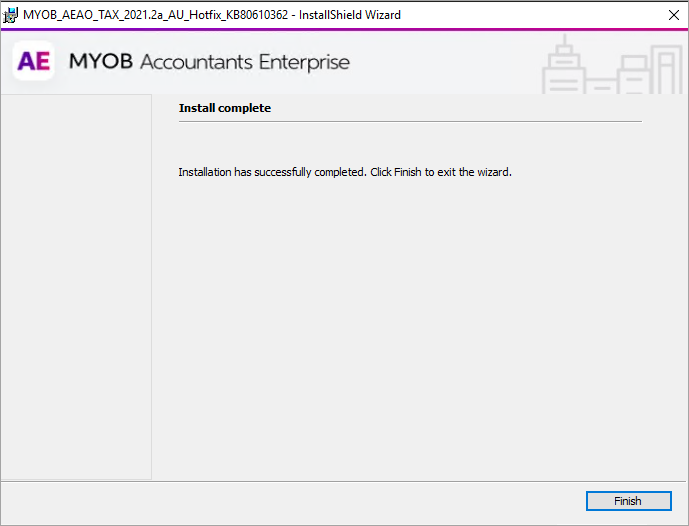Click 'Click Finish to exit the wizard' text
The height and width of the screenshot is (526, 689).
point(441,172)
